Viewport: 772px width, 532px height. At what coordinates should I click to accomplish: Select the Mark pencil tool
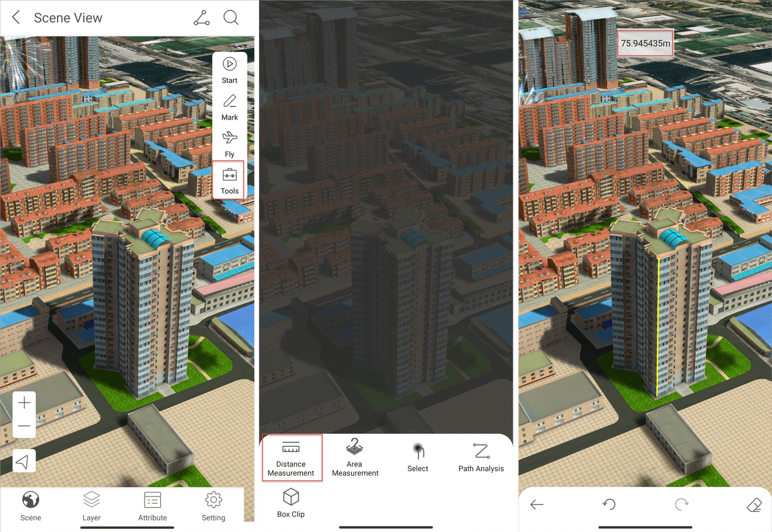pos(230,107)
